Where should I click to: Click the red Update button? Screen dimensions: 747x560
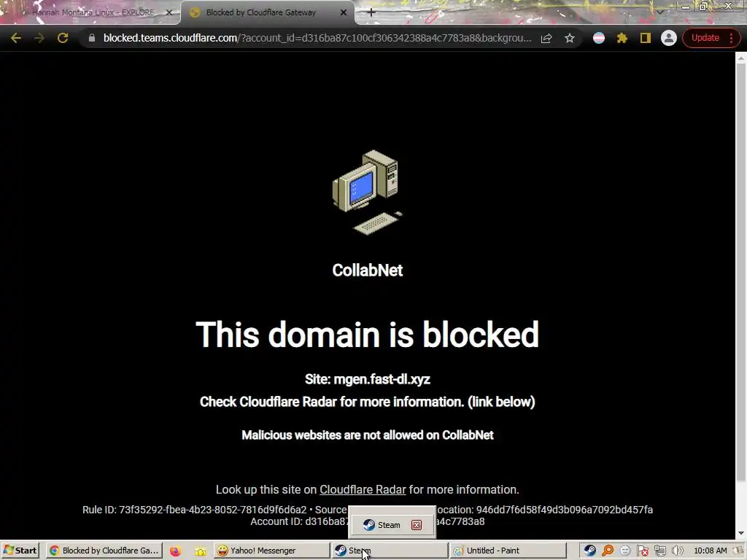click(705, 38)
